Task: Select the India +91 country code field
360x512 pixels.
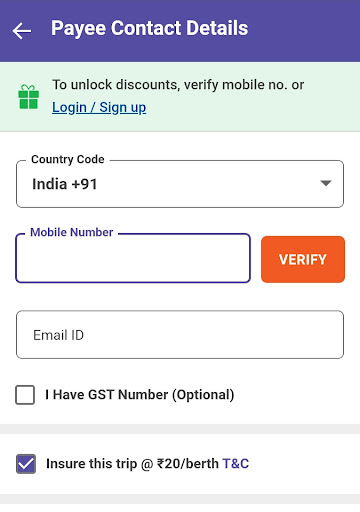Action: (180, 184)
